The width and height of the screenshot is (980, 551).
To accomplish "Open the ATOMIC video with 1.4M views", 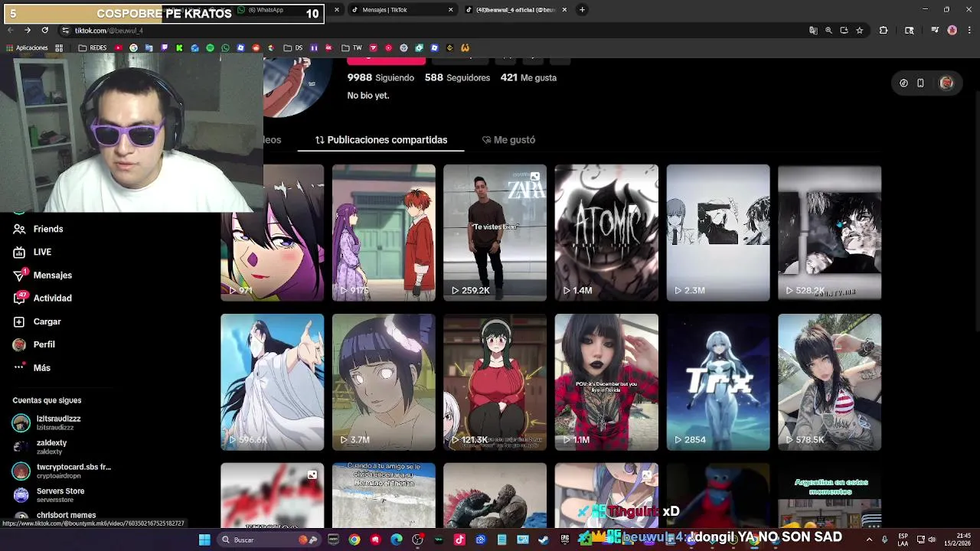I will click(606, 233).
